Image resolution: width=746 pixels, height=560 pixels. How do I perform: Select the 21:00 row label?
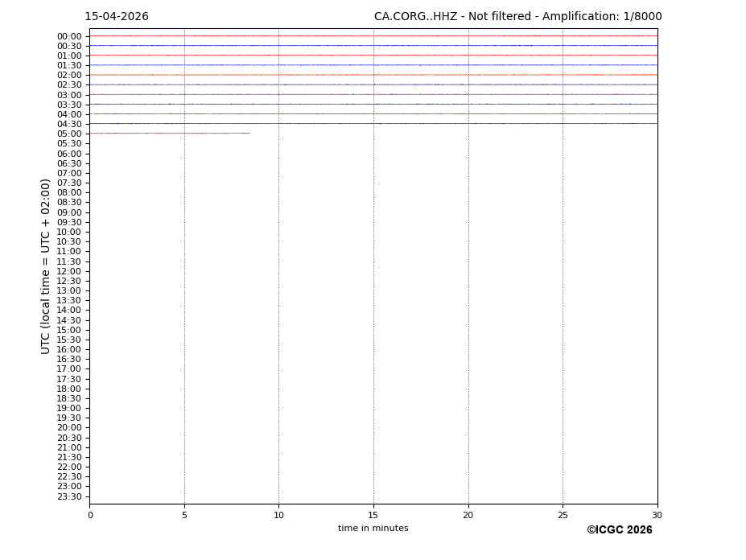tap(69, 447)
